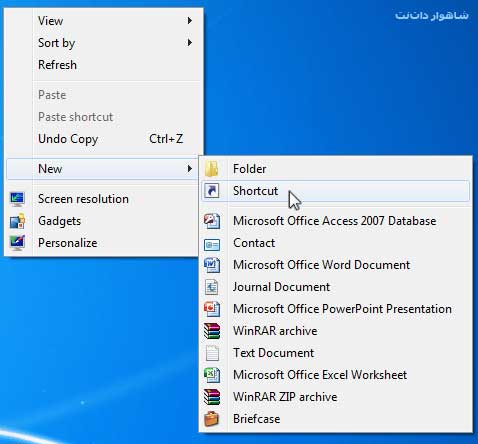The width and height of the screenshot is (478, 444).
Task: Open the New menu entry
Action: 103,169
